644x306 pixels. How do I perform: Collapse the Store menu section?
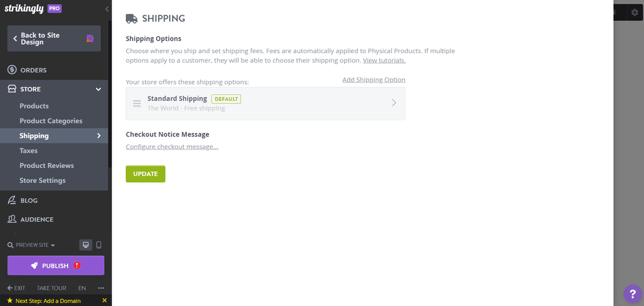point(98,89)
